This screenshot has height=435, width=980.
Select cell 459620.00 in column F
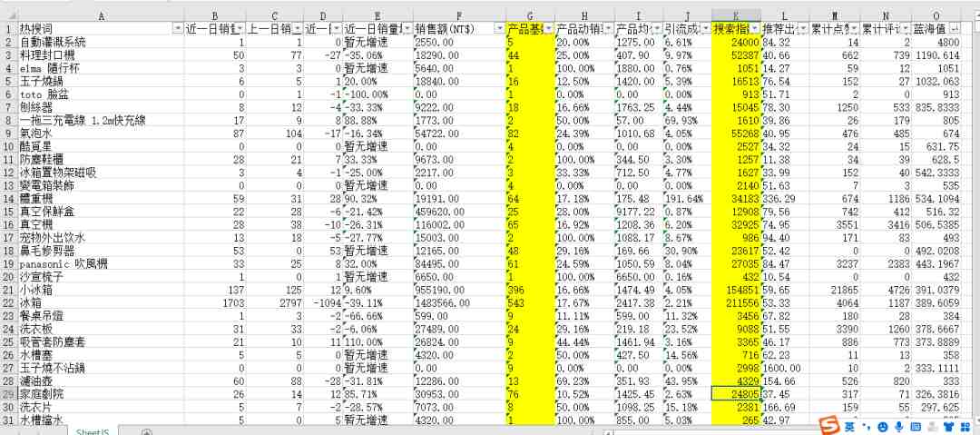click(459, 212)
